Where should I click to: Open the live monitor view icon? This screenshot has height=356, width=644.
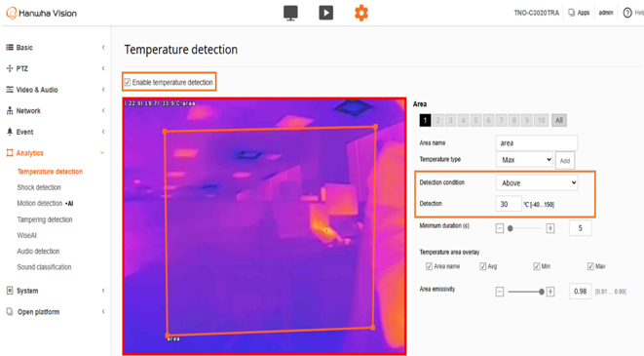pos(290,13)
